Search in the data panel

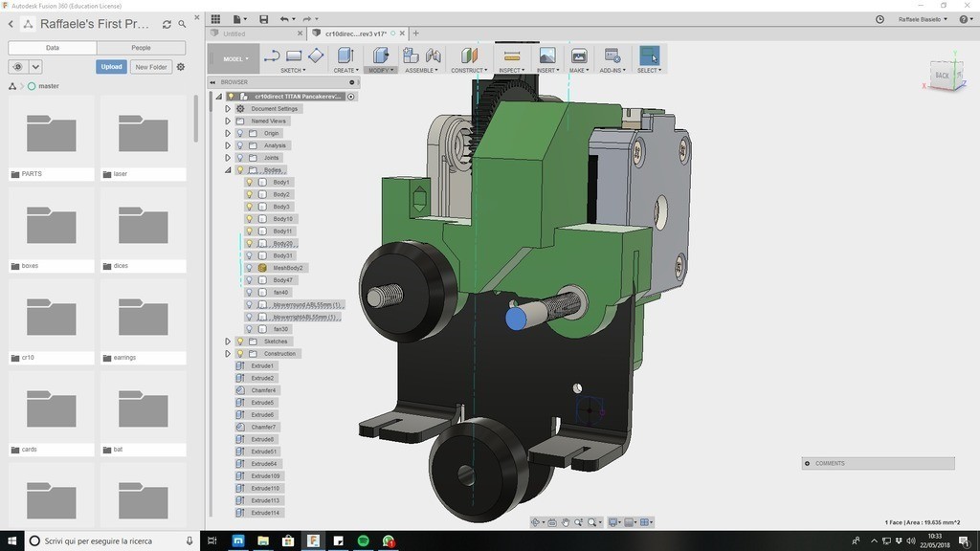click(182, 24)
